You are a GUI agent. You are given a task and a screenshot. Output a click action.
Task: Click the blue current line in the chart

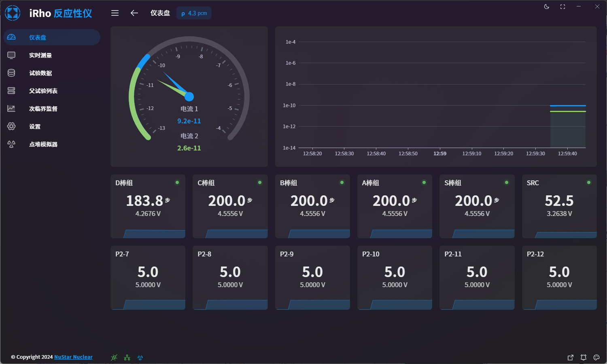click(x=568, y=106)
